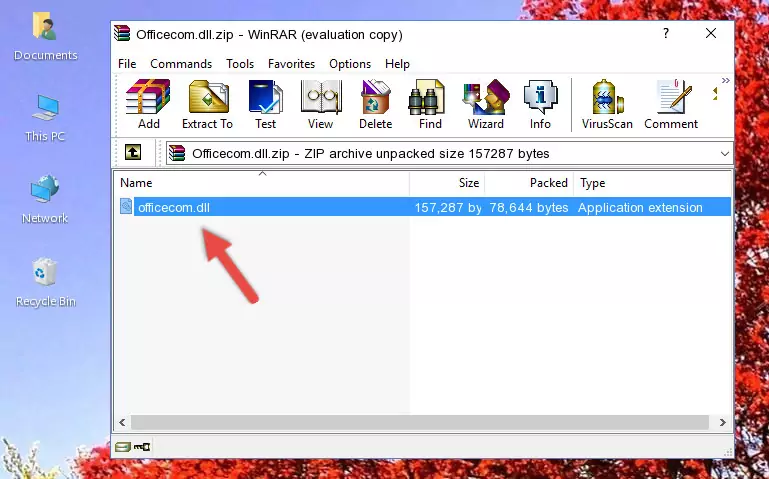The width and height of the screenshot is (769, 479).
Task: Click the horizontal scrollbar left arrow
Action: 122,422
